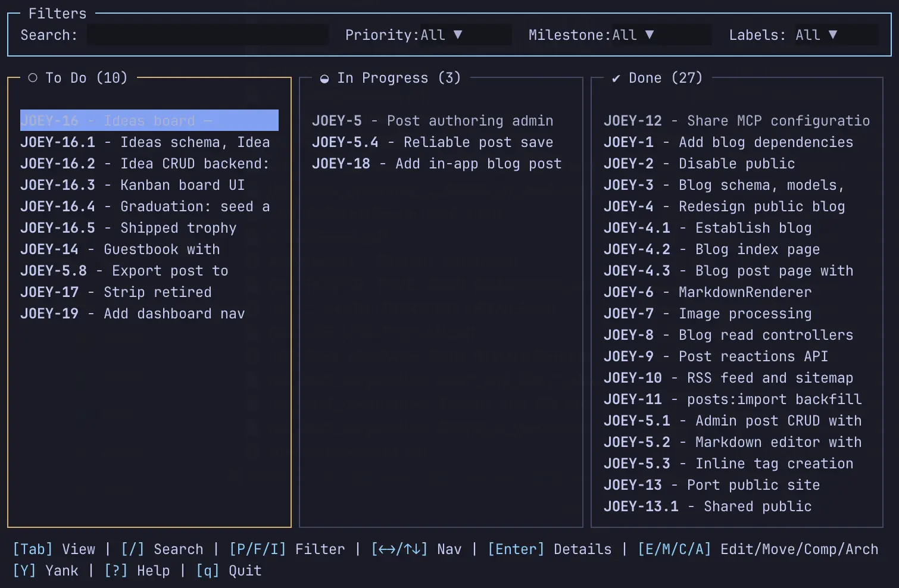Click the [Tab] View shortcut hint
Image resolution: width=899 pixels, height=588 pixels.
[54, 549]
